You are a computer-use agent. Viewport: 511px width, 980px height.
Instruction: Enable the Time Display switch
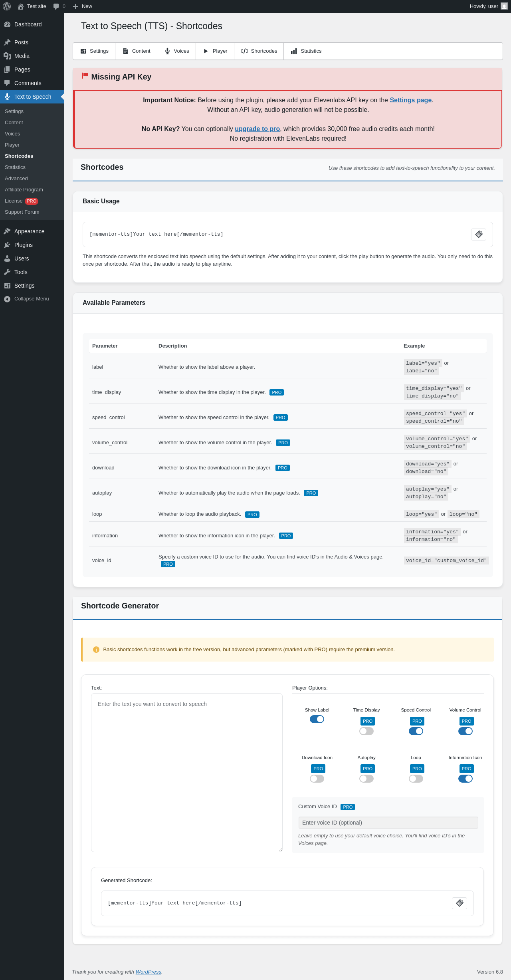click(366, 731)
